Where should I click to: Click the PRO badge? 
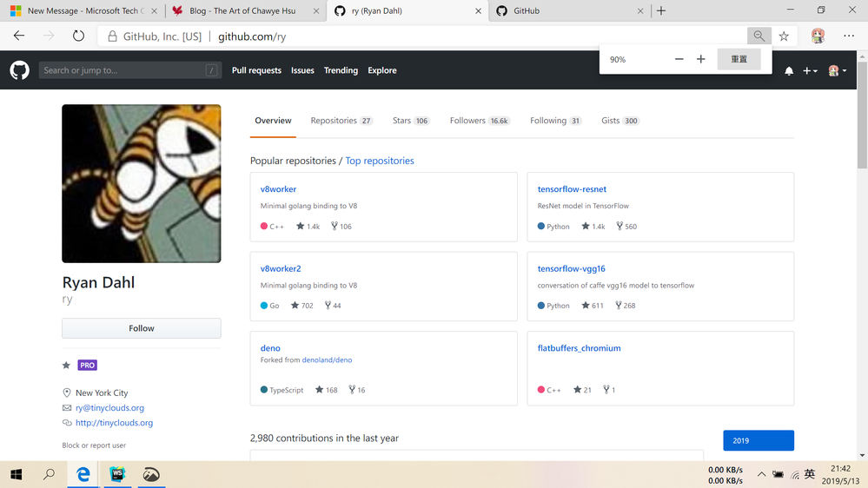tap(88, 366)
